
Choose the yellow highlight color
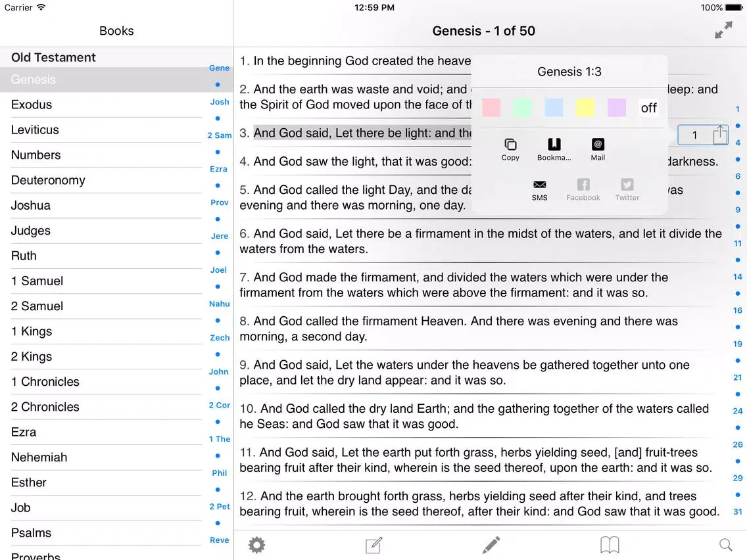coord(585,108)
